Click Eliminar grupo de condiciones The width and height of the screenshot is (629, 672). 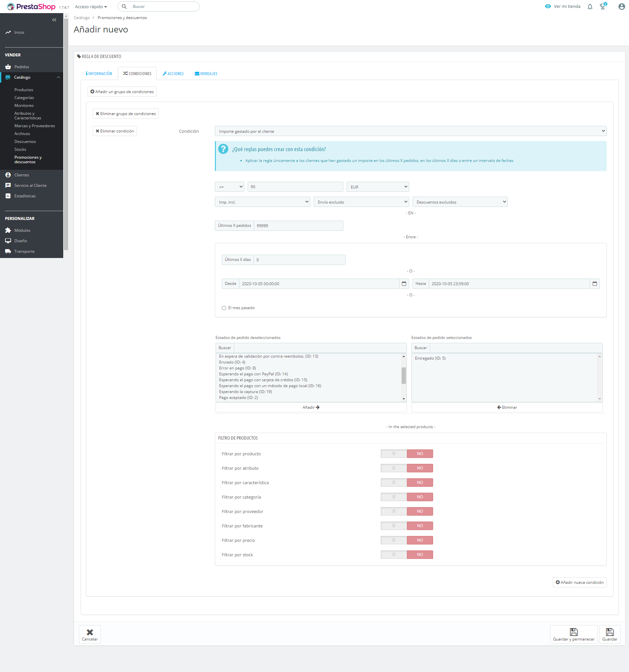pos(126,114)
